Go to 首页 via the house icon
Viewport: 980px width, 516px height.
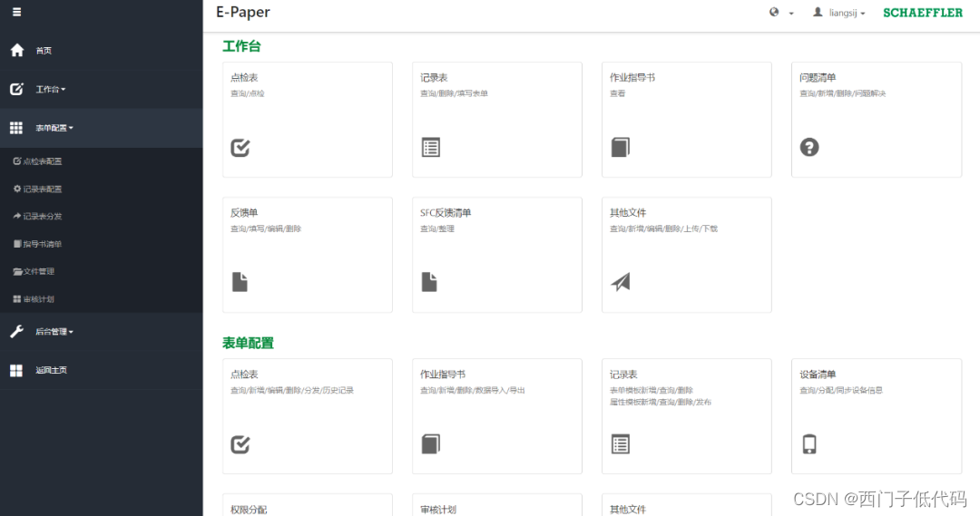[x=17, y=50]
